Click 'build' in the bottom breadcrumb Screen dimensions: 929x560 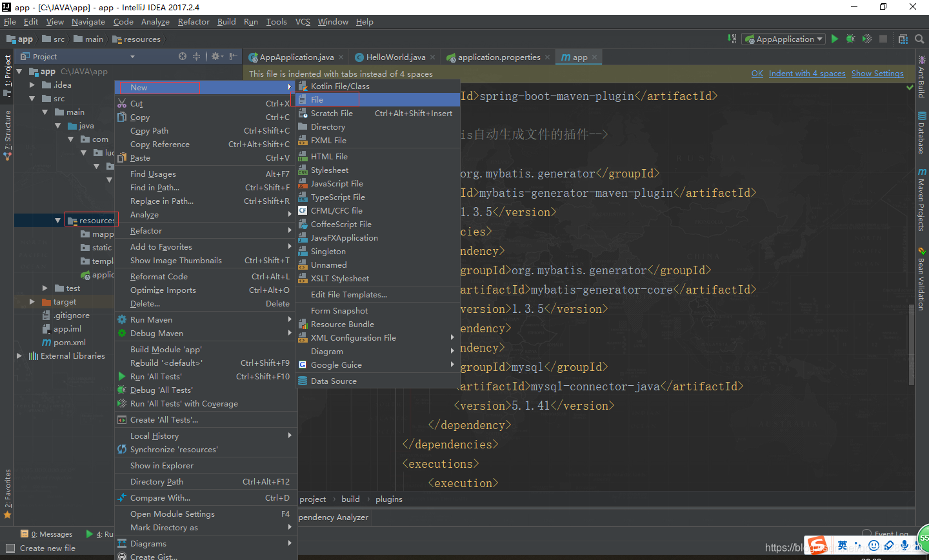click(350, 499)
